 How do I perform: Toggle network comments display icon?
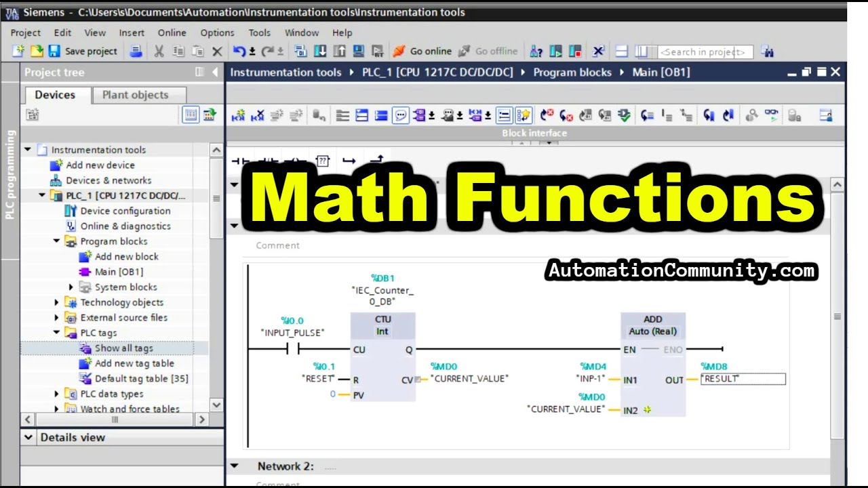click(504, 115)
